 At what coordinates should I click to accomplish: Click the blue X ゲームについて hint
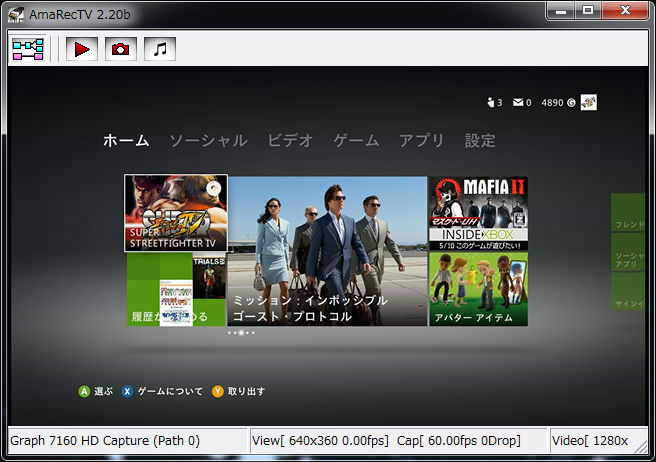(x=162, y=391)
